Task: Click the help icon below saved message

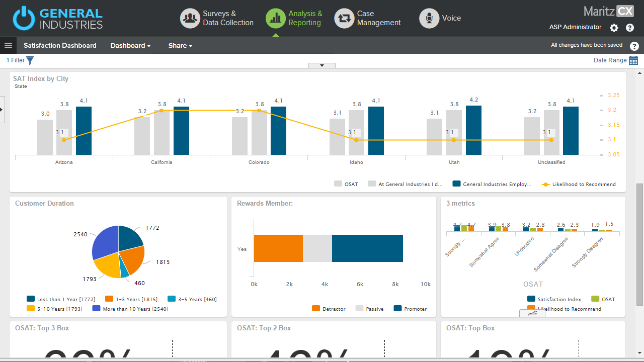Action: click(x=634, y=46)
